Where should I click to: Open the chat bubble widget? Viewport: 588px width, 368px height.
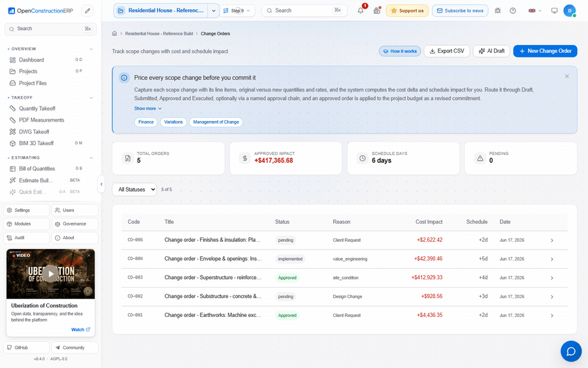(x=571, y=351)
